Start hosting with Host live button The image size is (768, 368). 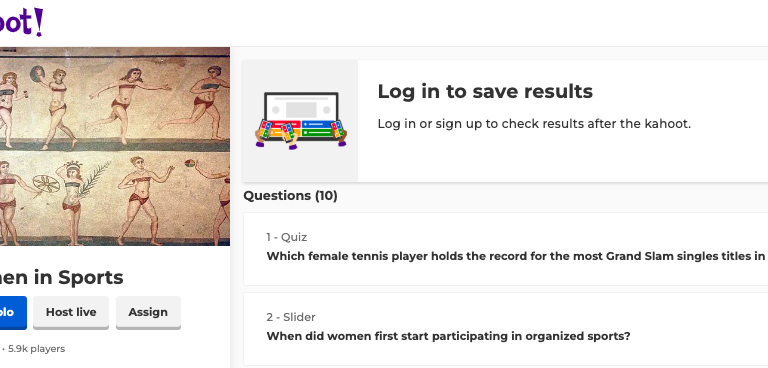(71, 312)
